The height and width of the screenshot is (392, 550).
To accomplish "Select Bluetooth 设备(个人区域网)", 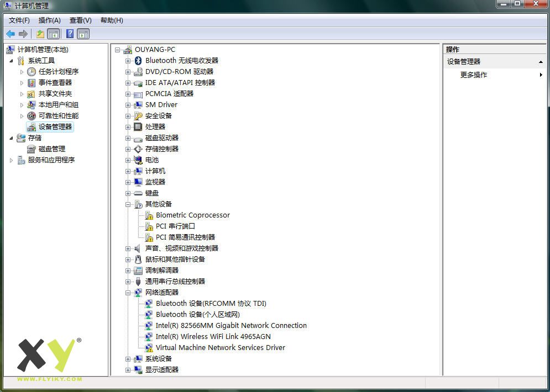I will tap(198, 315).
